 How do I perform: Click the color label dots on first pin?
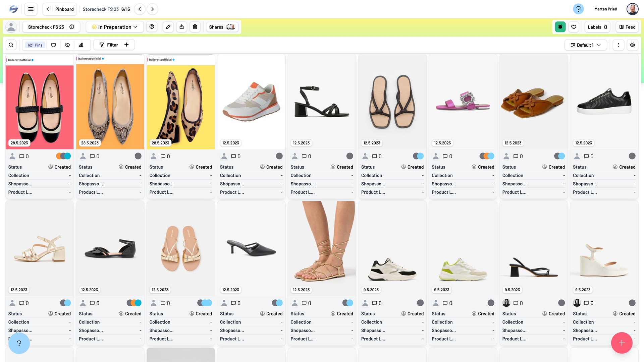[63, 156]
